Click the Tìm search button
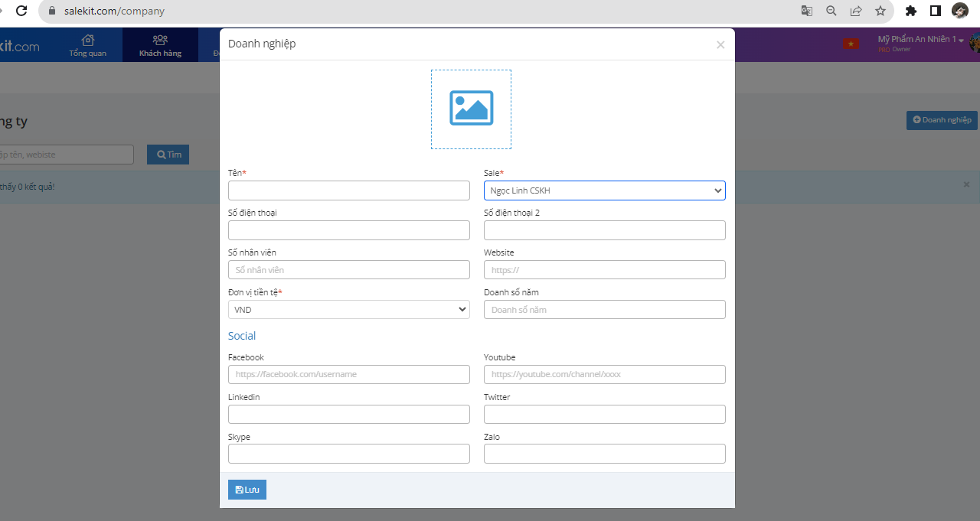This screenshot has height=521, width=980. pos(168,155)
